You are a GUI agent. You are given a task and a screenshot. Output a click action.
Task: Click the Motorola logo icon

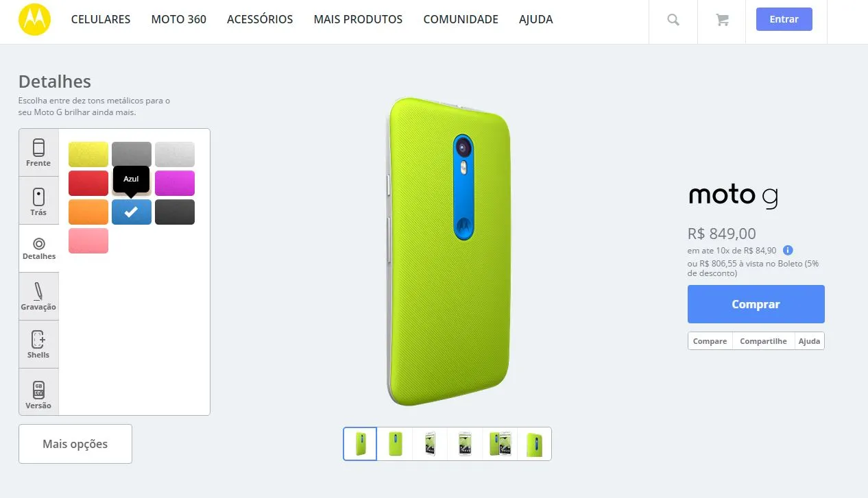coord(35,19)
